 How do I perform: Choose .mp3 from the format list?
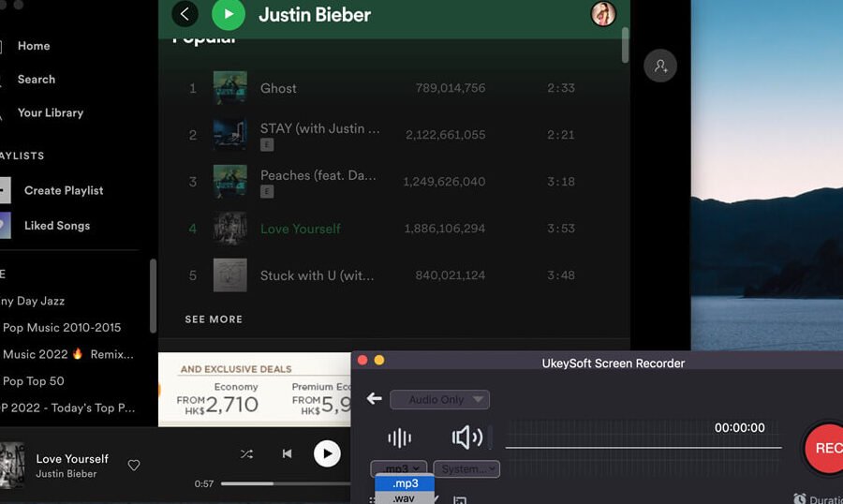click(405, 483)
